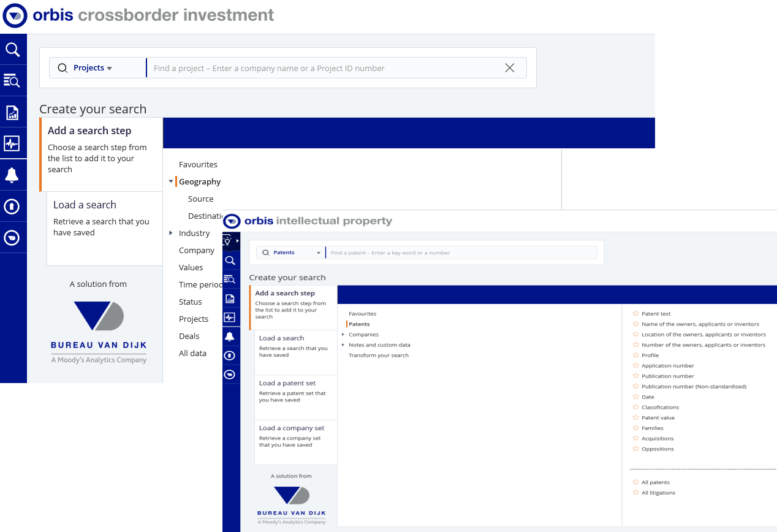Click the upload arrow icon in Intellectual Property sidebar
Image resolution: width=777 pixels, height=532 pixels.
point(230,355)
